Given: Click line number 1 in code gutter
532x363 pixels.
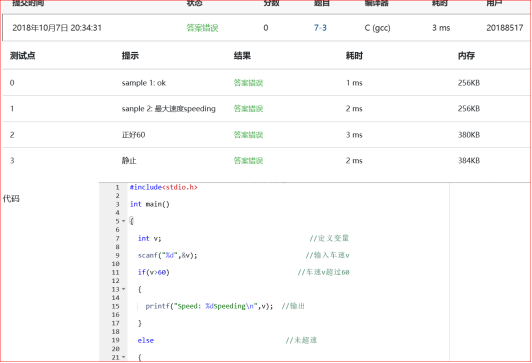Looking at the screenshot, I should click(x=117, y=187).
